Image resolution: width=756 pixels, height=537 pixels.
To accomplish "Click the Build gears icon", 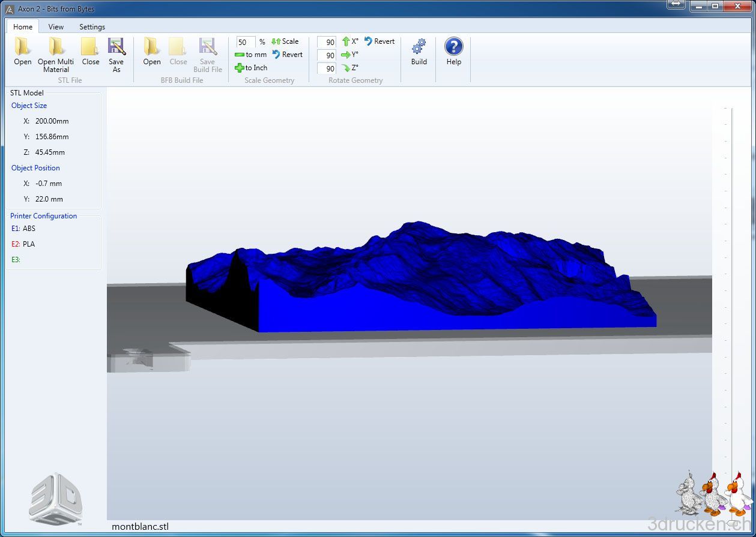I will pos(419,47).
